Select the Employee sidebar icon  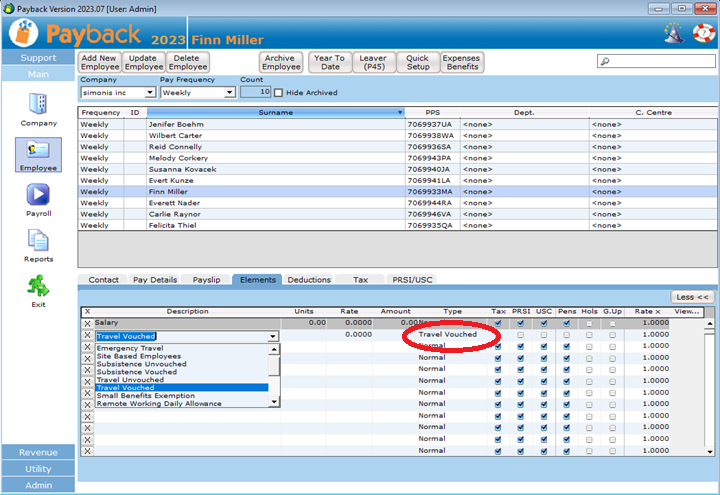[38, 150]
